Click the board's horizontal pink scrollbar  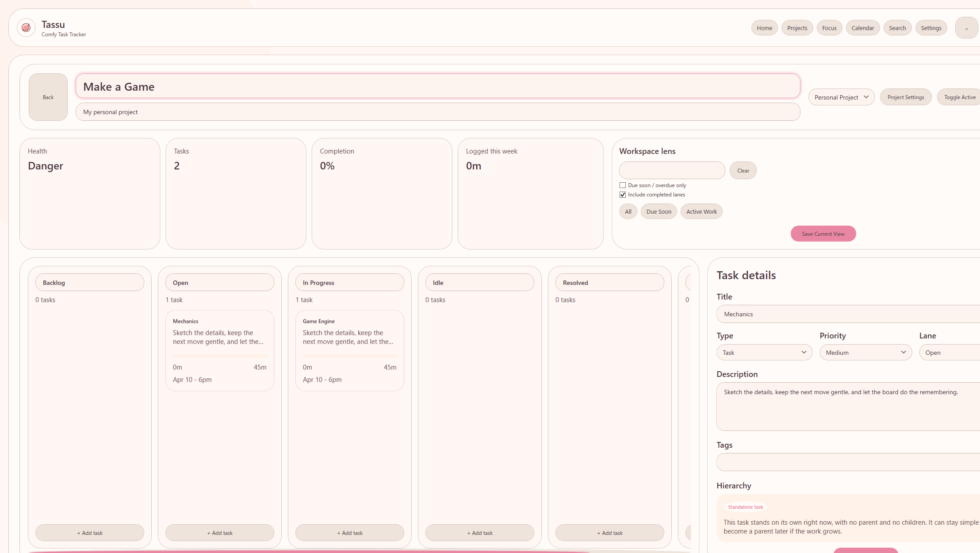click(x=310, y=551)
